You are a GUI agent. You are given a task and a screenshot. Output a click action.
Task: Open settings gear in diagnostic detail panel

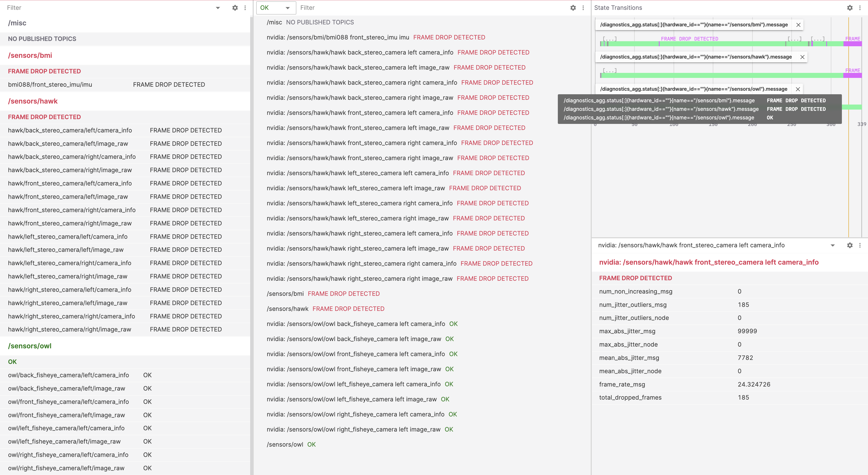pos(849,246)
